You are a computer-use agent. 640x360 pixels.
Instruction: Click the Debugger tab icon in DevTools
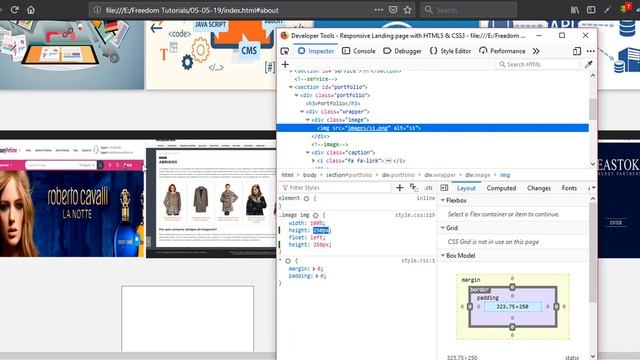387,51
